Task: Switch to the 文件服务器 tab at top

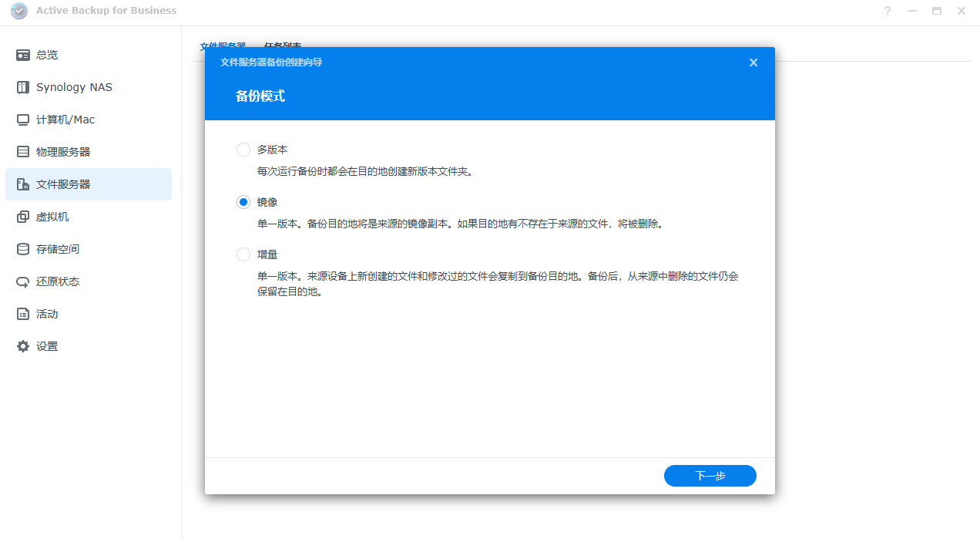Action: pyautogui.click(x=223, y=47)
